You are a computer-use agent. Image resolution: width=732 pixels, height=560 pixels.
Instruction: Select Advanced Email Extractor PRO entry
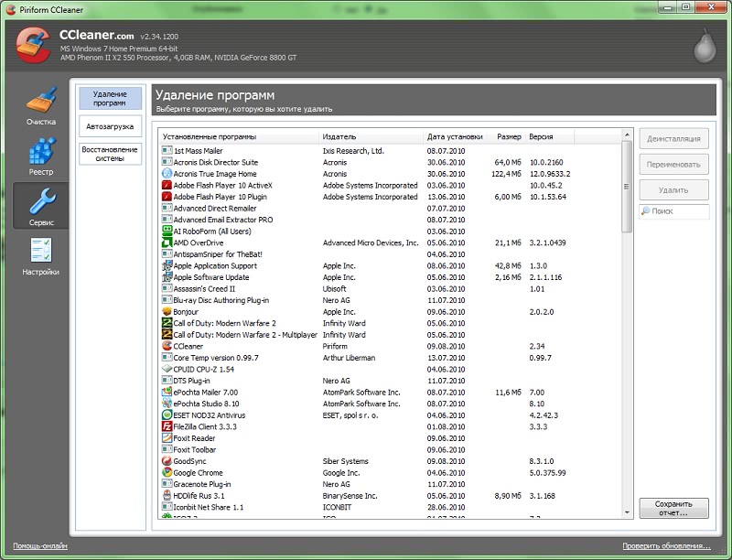(223, 220)
